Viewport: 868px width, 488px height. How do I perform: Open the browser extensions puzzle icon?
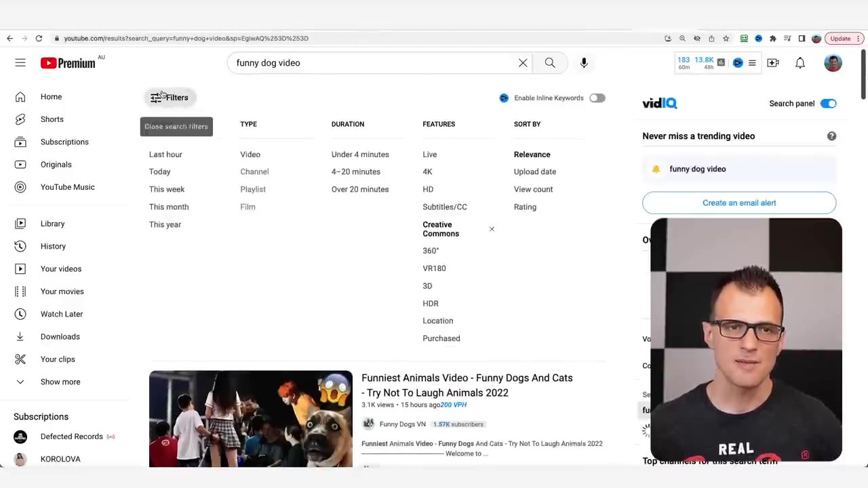[772, 39]
